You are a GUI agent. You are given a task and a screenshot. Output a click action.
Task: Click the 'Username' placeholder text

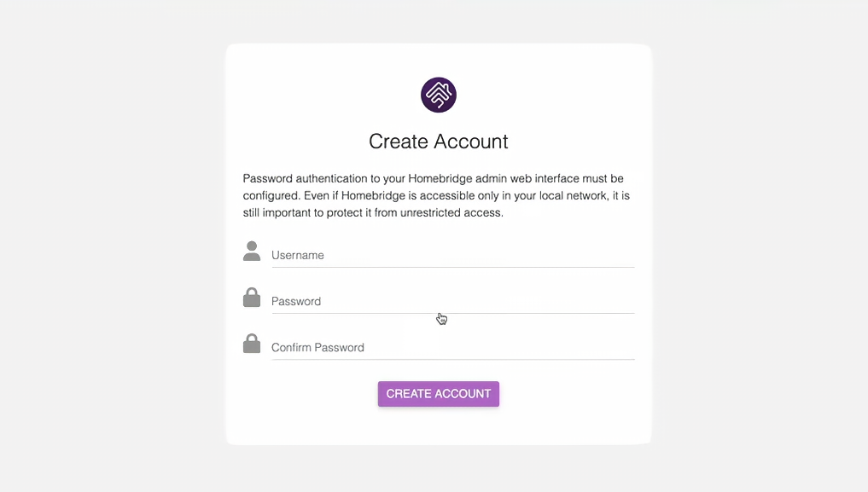pos(298,255)
